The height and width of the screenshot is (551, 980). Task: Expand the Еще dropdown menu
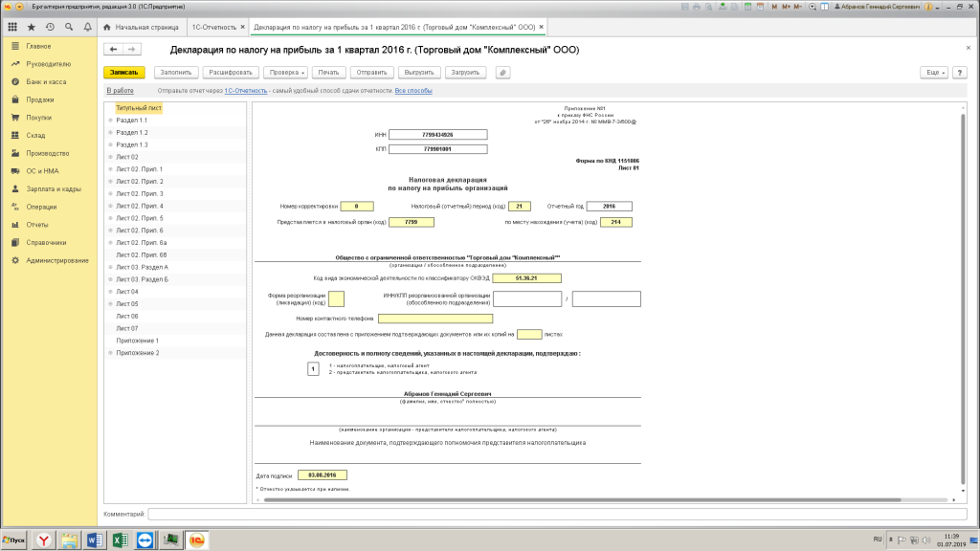tap(933, 72)
